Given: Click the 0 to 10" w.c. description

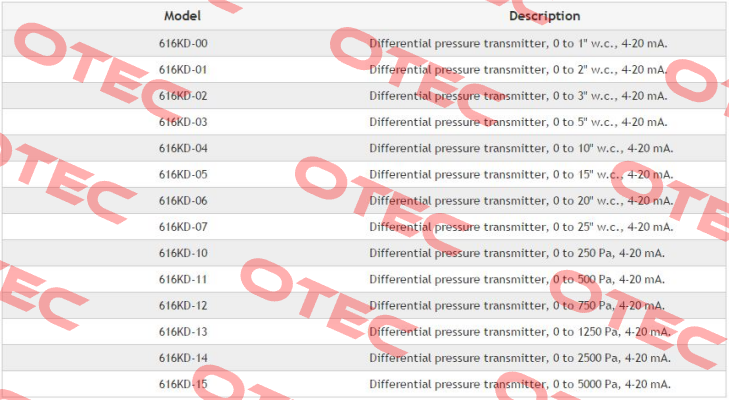Looking at the screenshot, I should click(x=521, y=148).
